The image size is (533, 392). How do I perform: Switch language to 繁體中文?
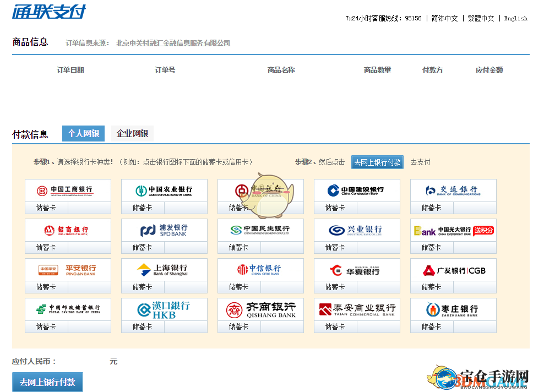[x=481, y=18]
